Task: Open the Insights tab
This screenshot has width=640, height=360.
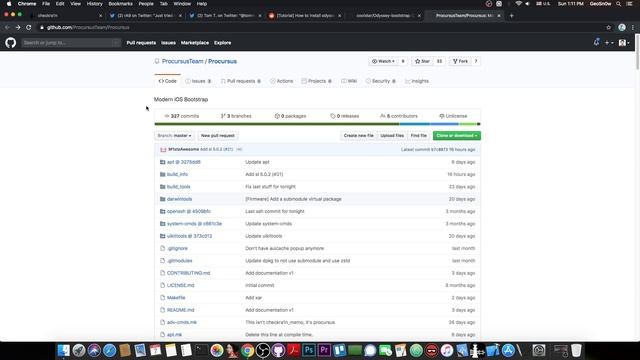Action: 417,81
